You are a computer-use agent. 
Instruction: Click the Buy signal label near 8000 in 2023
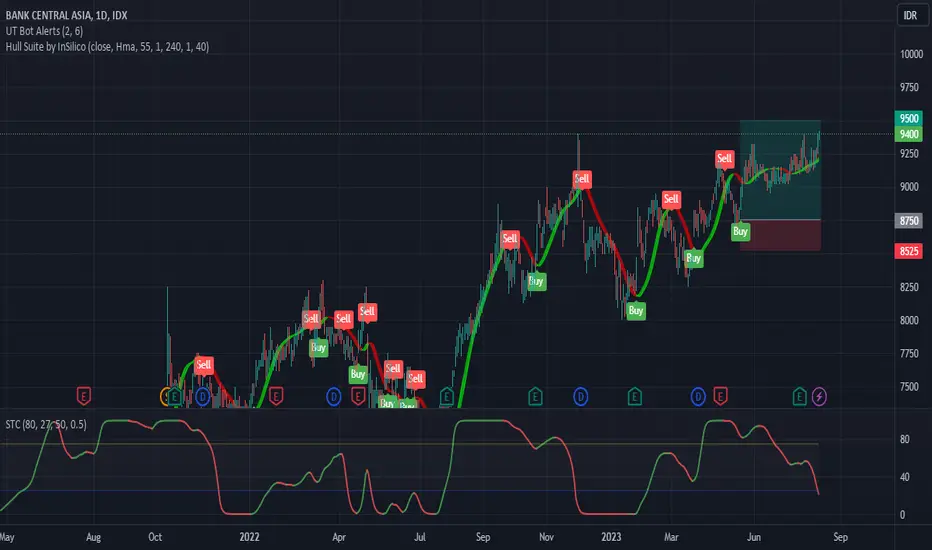tap(636, 310)
